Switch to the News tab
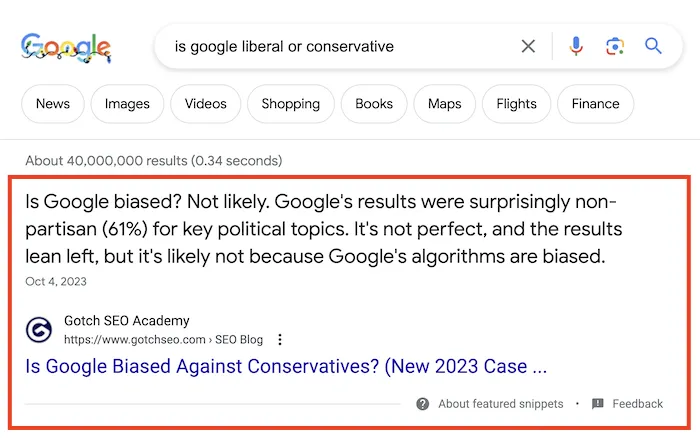The width and height of the screenshot is (700, 438). click(x=53, y=104)
